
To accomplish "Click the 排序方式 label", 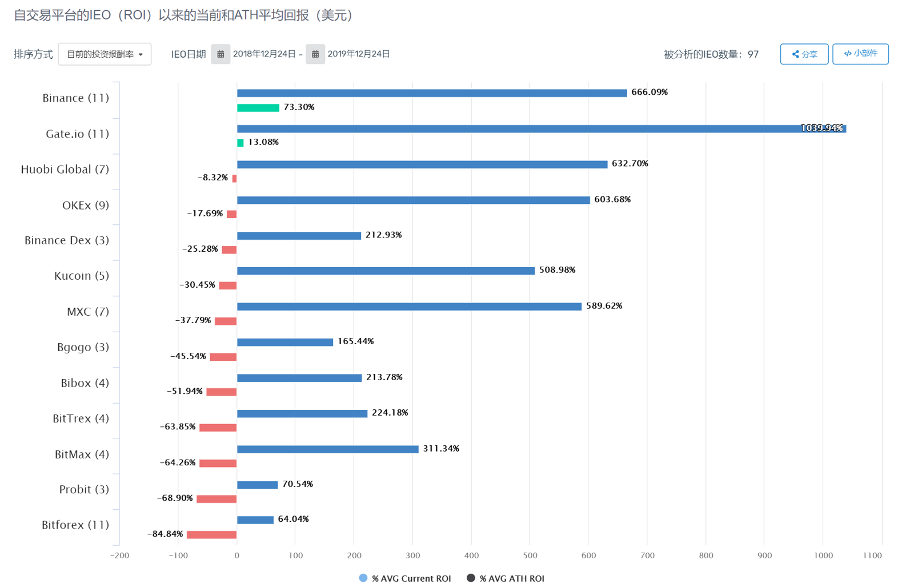I will coord(33,54).
